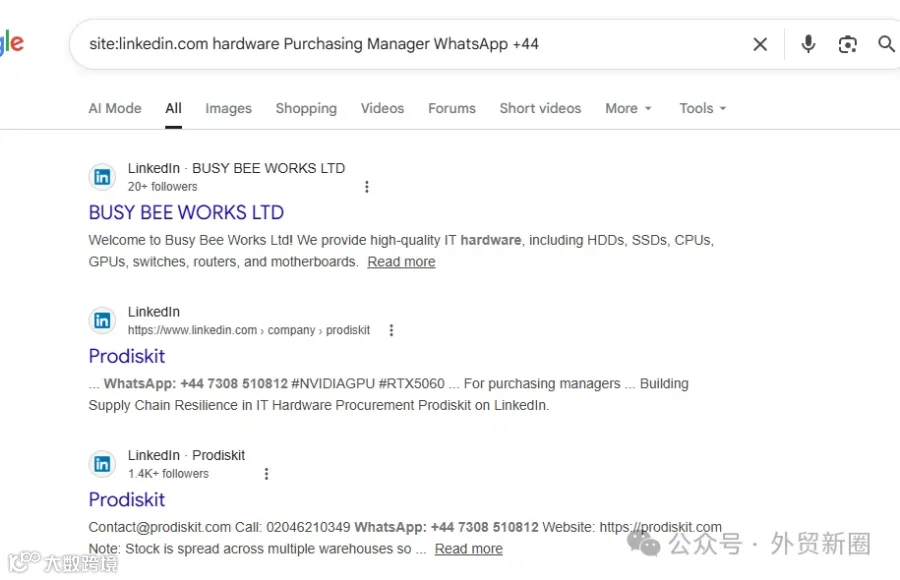900x580 pixels.
Task: Click '20+ followers' text
Action: point(162,187)
